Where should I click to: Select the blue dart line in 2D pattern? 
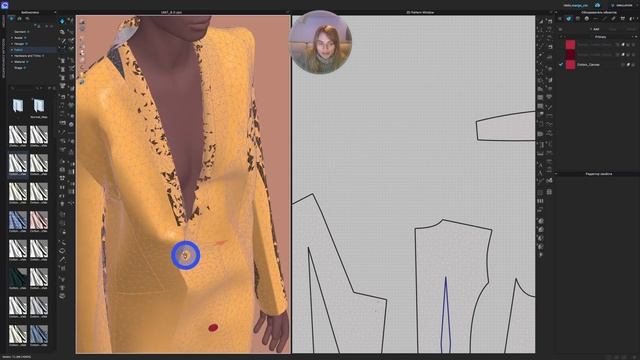coord(446,314)
